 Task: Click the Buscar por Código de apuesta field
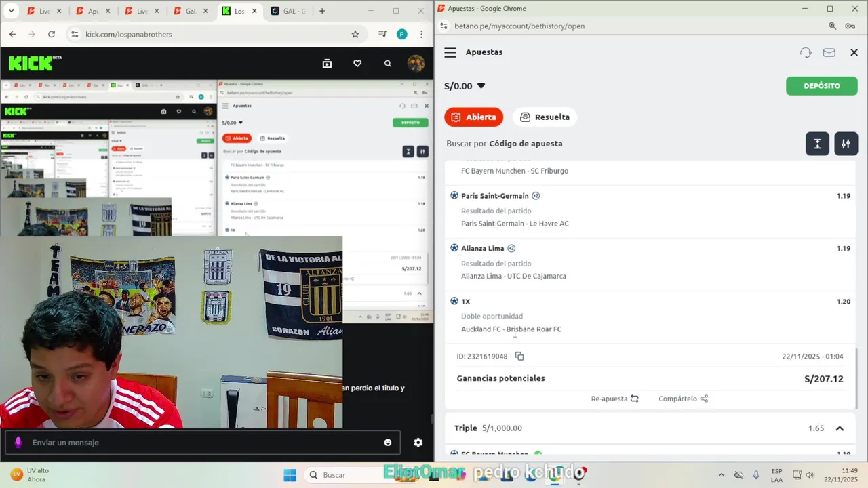pyautogui.click(x=505, y=144)
